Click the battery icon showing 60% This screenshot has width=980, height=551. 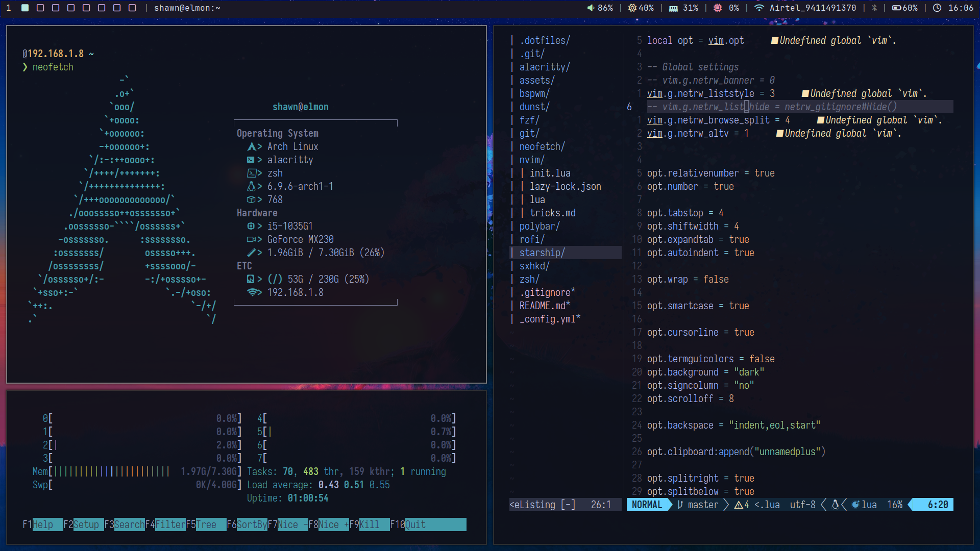[896, 8]
